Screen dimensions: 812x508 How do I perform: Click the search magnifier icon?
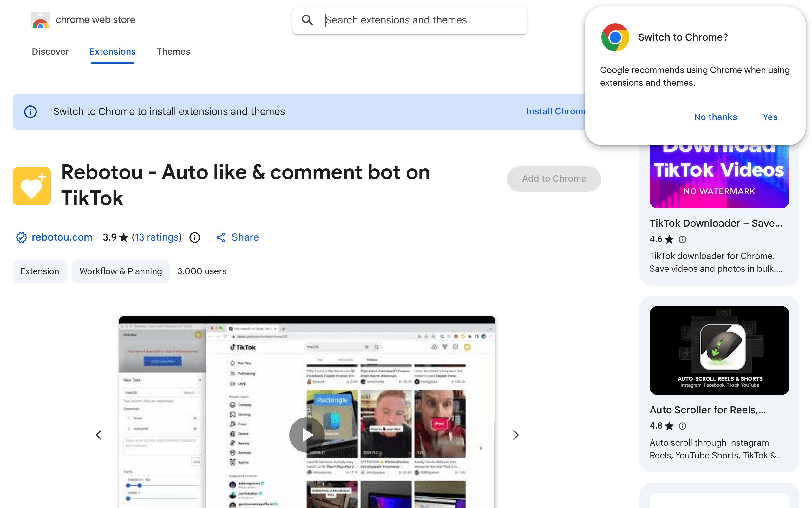tap(307, 20)
